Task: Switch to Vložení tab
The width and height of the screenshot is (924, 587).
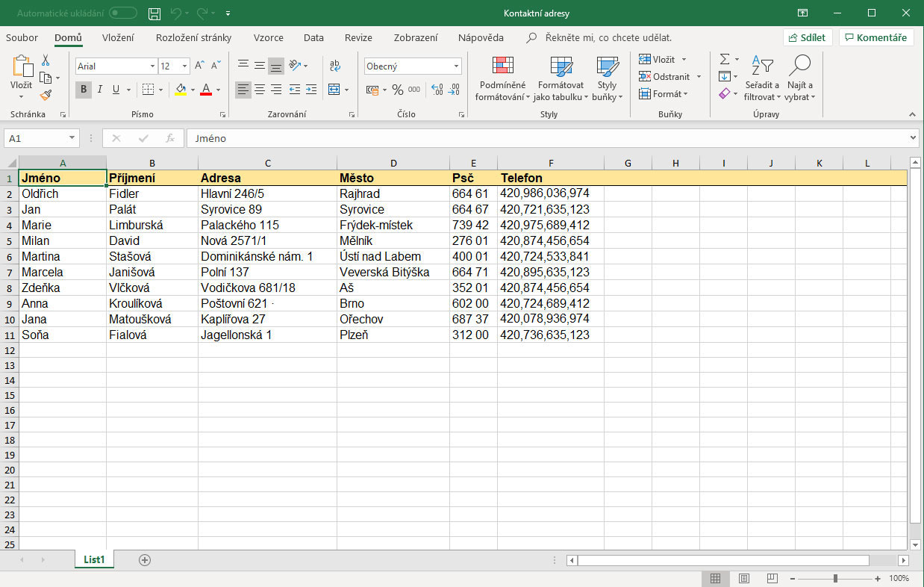Action: pos(118,37)
